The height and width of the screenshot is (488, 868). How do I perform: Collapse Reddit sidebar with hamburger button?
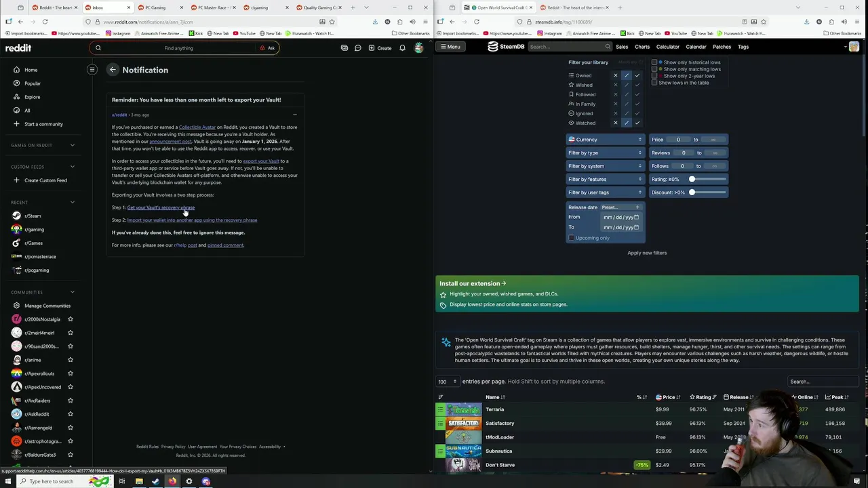(x=92, y=70)
